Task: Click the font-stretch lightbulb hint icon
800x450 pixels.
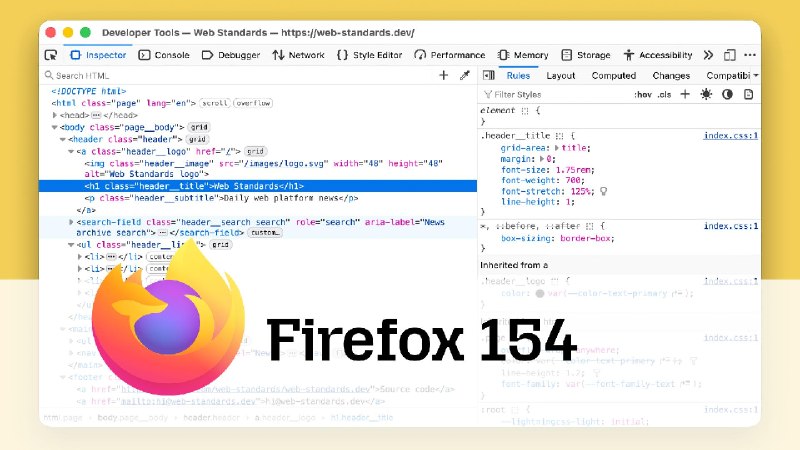Action: pos(604,191)
